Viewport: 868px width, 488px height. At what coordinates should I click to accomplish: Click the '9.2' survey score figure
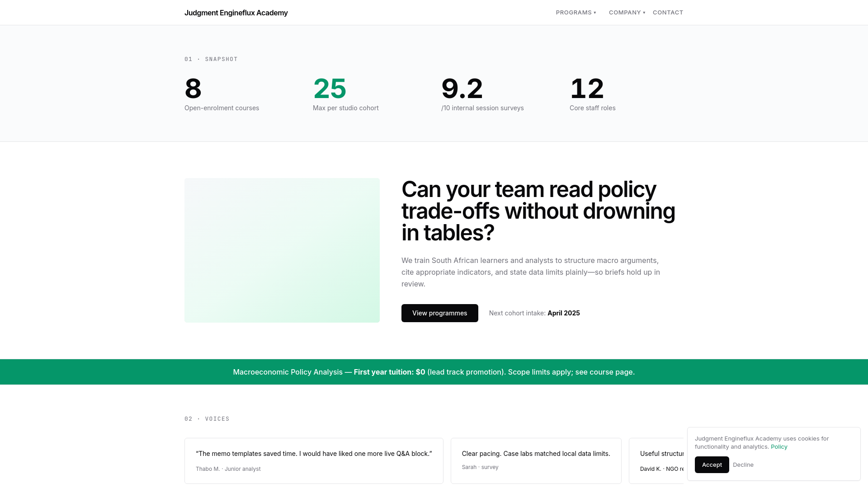pyautogui.click(x=462, y=89)
